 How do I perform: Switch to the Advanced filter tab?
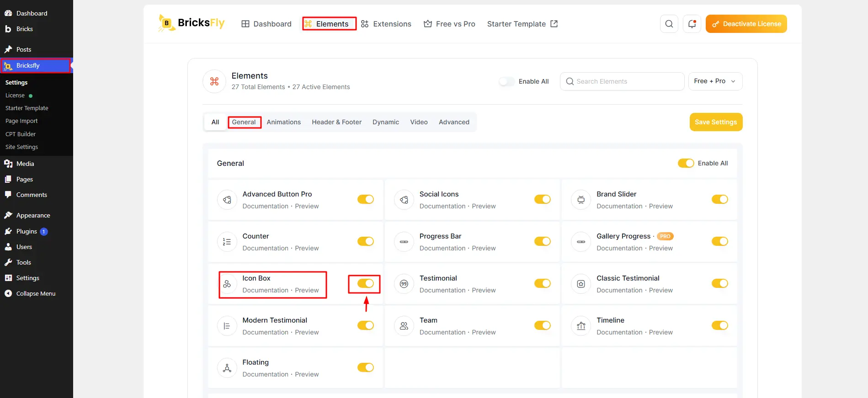coord(454,122)
